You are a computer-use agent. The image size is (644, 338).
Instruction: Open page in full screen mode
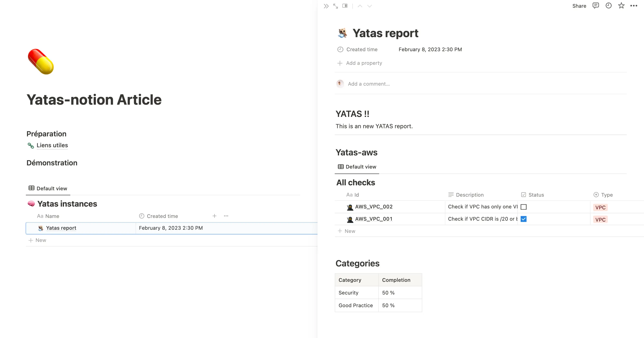click(x=336, y=6)
